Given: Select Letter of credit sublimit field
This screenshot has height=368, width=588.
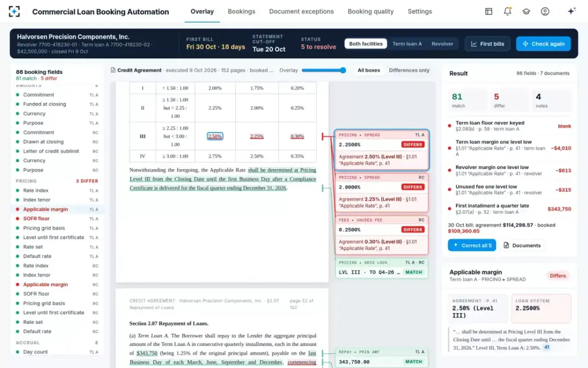Looking at the screenshot, I should point(57,151).
